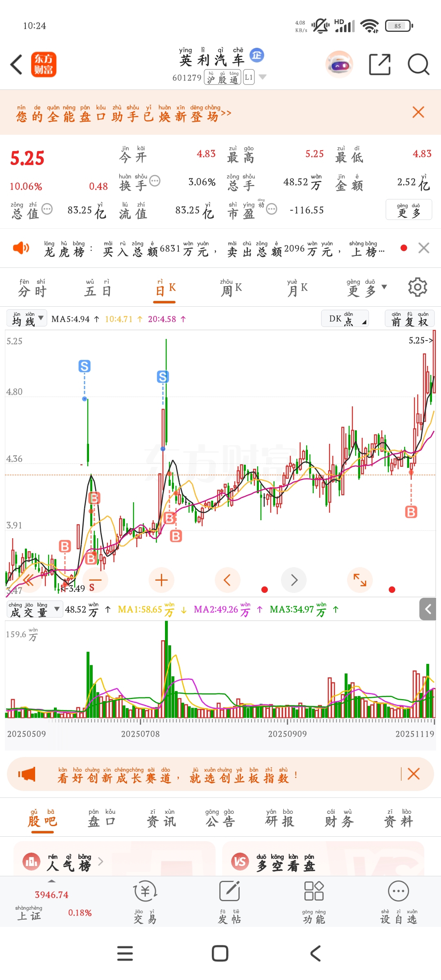The image size is (441, 980).
Task: Expand the 上证 index bar
Action: tap(52, 881)
